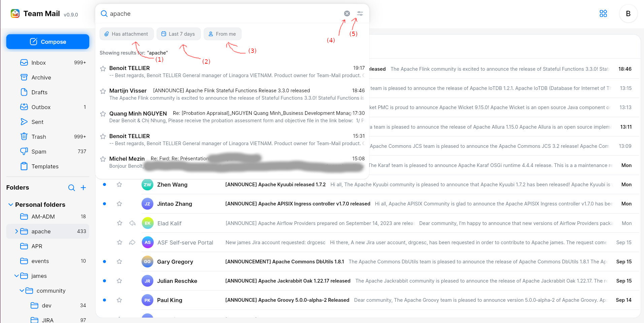Star the Gary Gregory email
This screenshot has height=323, width=644.
[119, 261]
